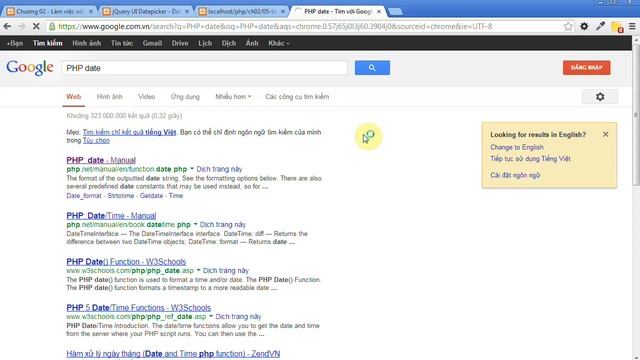Open the Getdate sitelink

[x=151, y=196]
